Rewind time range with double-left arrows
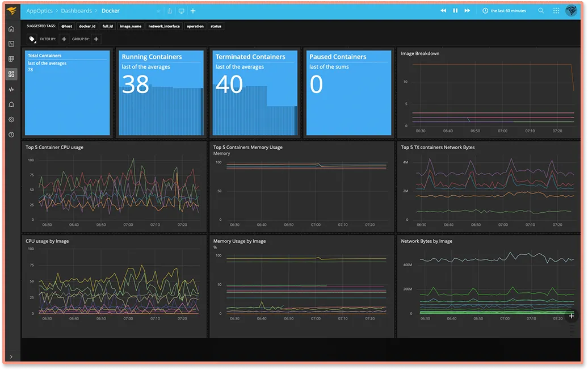Image resolution: width=588 pixels, height=370 pixels. pyautogui.click(x=443, y=10)
